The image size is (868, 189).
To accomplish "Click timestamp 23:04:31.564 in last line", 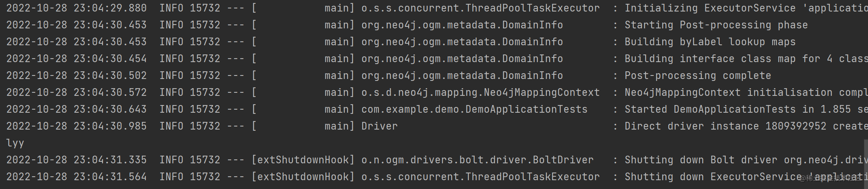I will tap(110, 177).
